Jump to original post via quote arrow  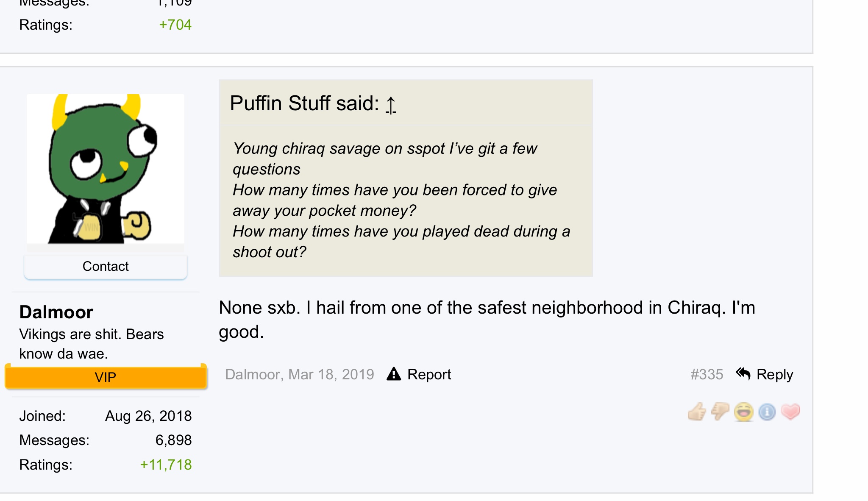(x=391, y=105)
